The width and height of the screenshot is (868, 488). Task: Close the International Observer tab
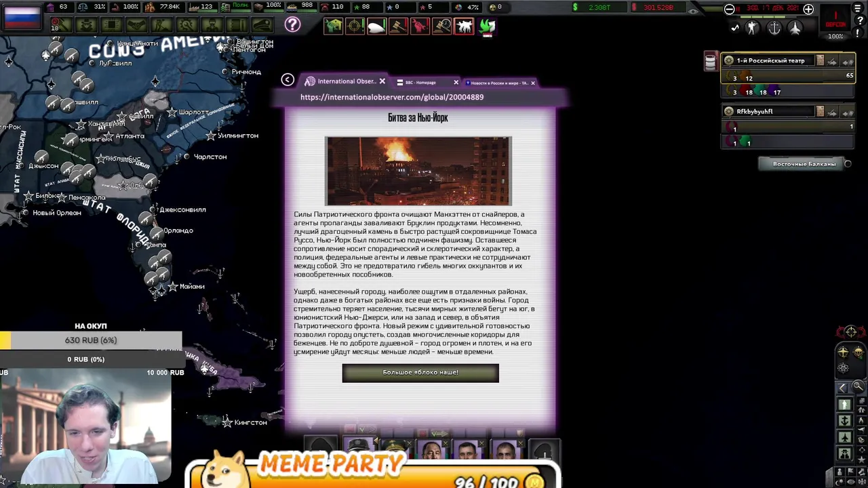click(382, 81)
